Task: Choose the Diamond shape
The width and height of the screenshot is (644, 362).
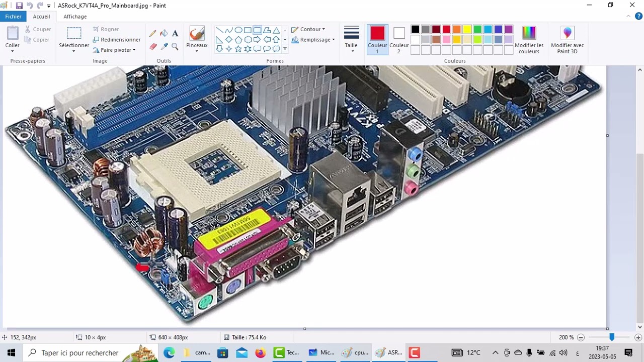Action: (x=229, y=40)
